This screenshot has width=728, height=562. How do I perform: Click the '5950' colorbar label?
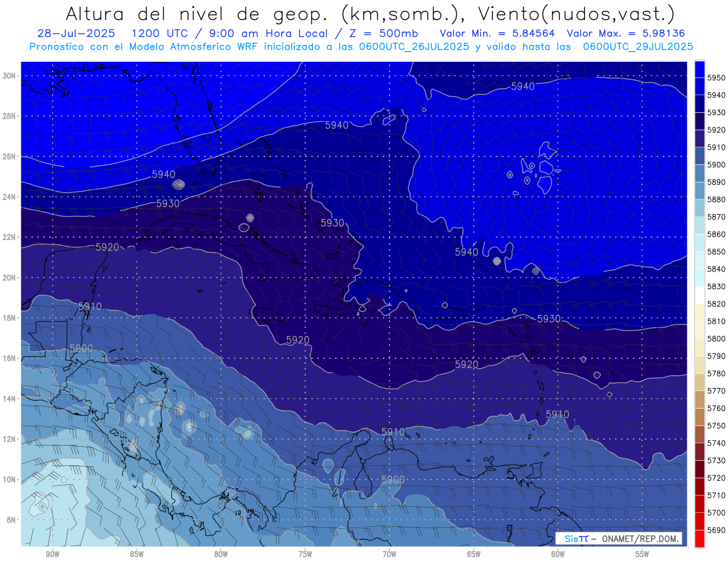click(x=716, y=78)
